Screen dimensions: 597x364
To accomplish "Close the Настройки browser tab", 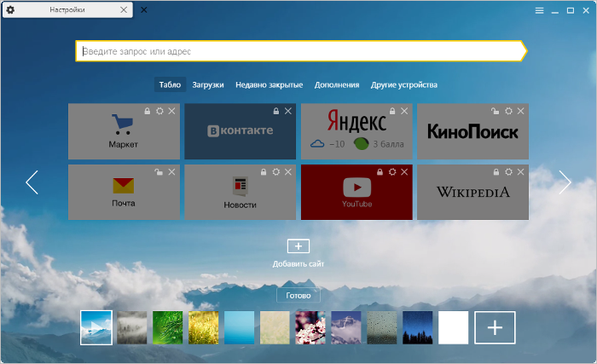I will pyautogui.click(x=124, y=10).
